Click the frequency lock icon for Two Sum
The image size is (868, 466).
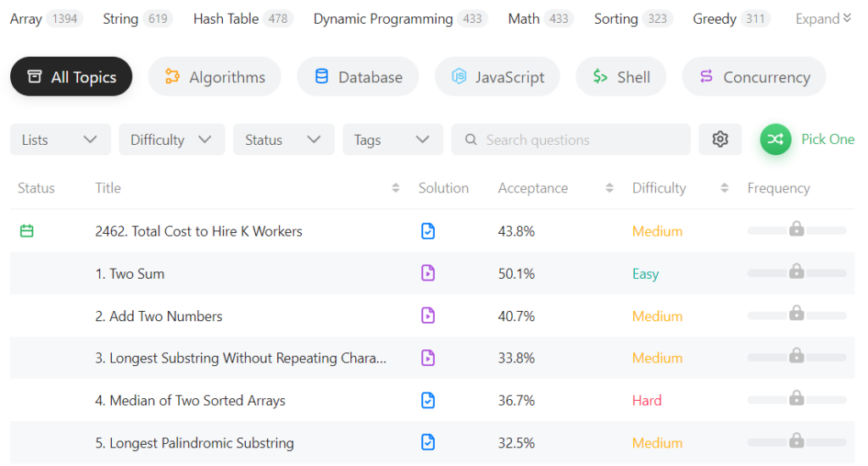pyautogui.click(x=797, y=270)
